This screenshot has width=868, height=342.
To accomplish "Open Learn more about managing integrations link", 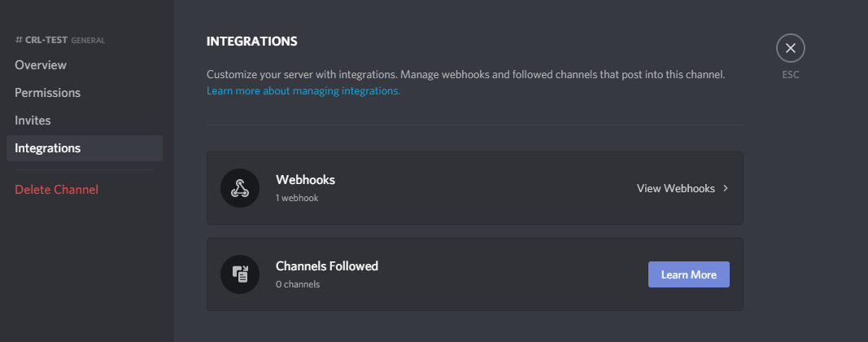I will pyautogui.click(x=303, y=90).
